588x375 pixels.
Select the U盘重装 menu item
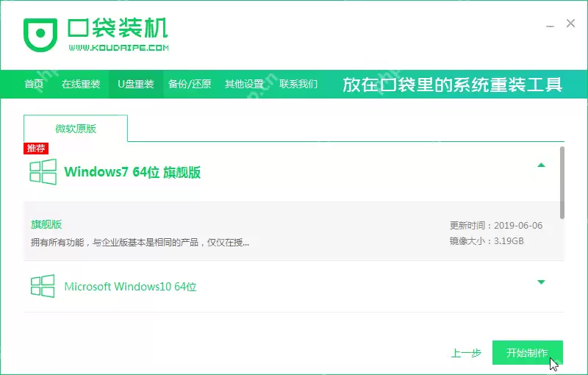click(136, 84)
